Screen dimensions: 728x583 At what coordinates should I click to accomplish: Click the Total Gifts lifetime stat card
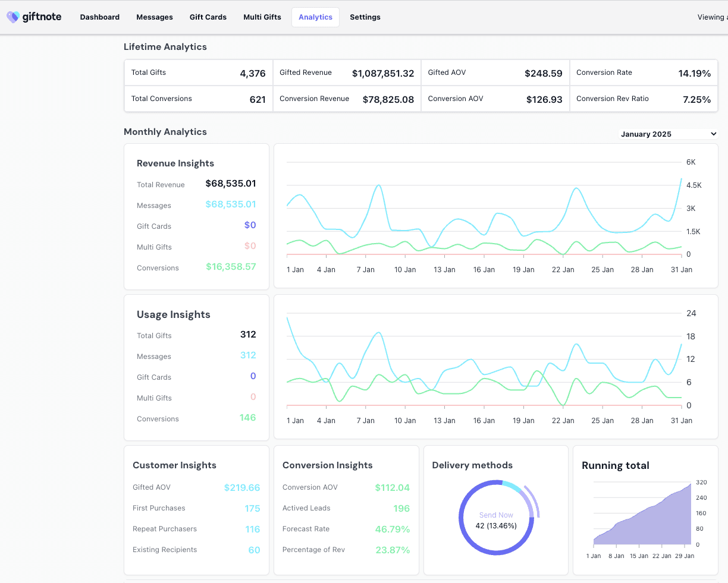[x=198, y=73]
